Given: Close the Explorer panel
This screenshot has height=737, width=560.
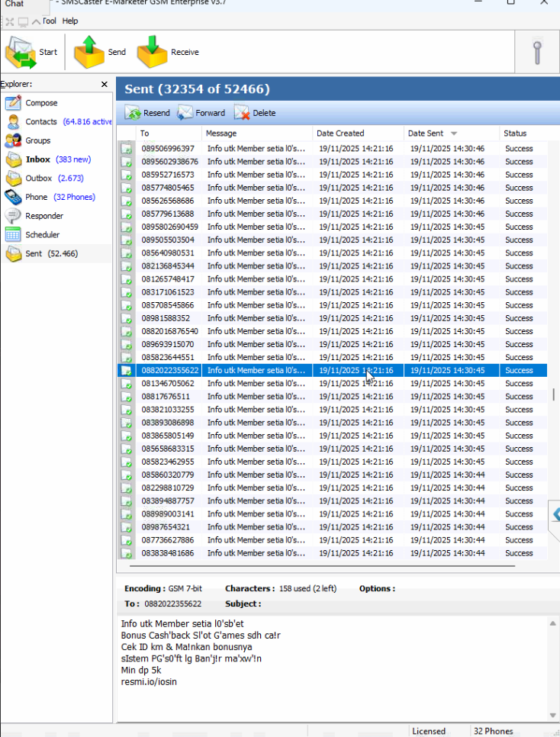Looking at the screenshot, I should (x=105, y=84).
